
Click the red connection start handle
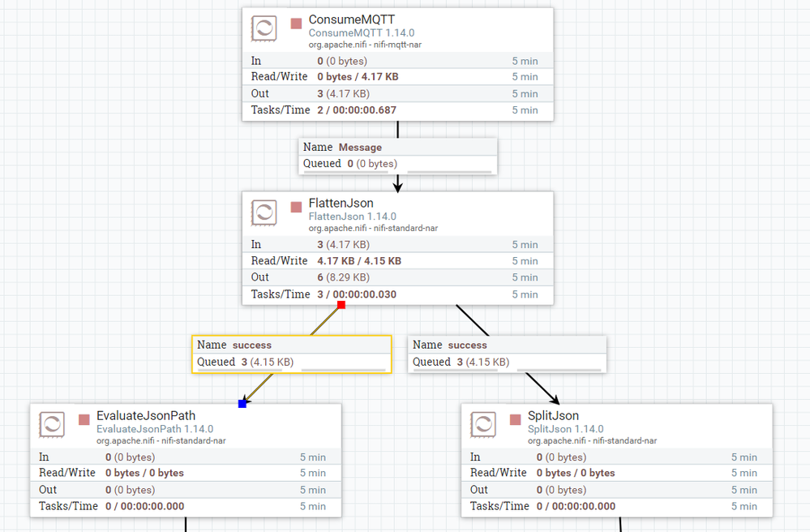coord(341,305)
